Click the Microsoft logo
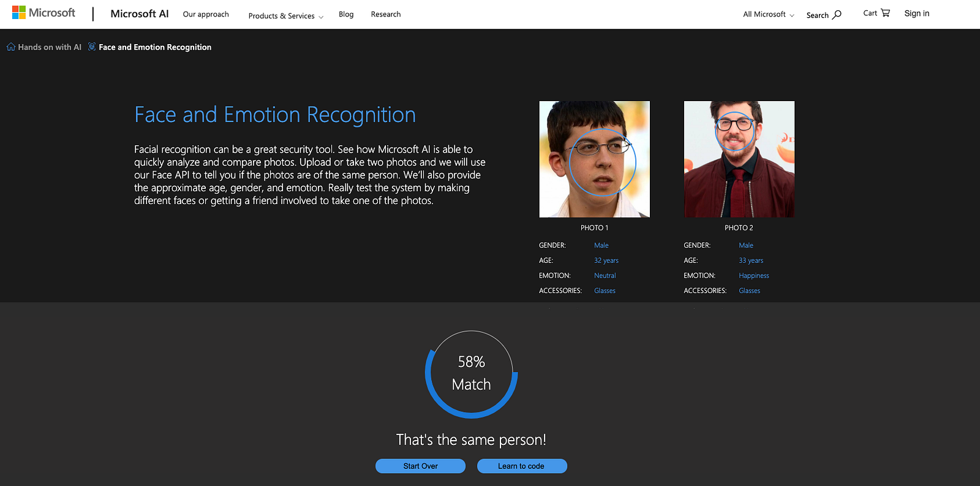Viewport: 980px width, 486px height. tap(43, 13)
